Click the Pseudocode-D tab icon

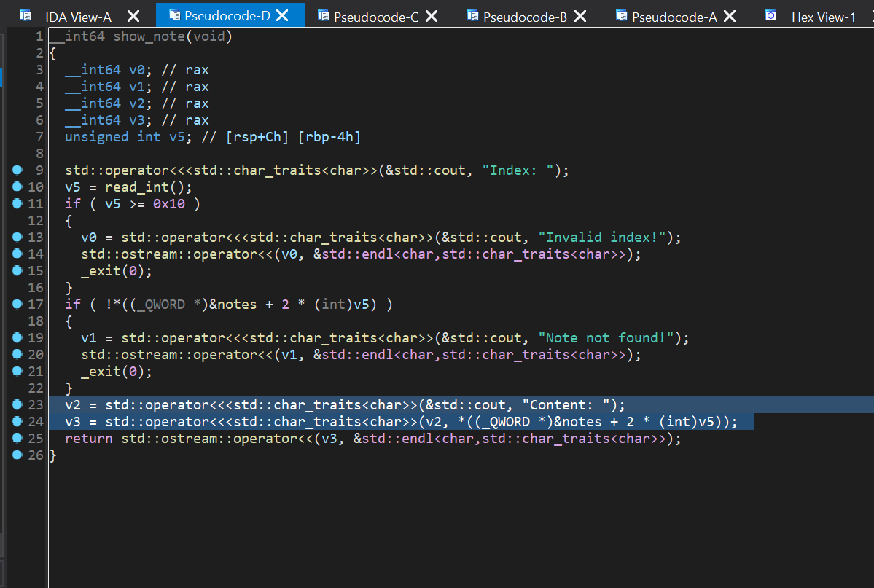pos(174,15)
